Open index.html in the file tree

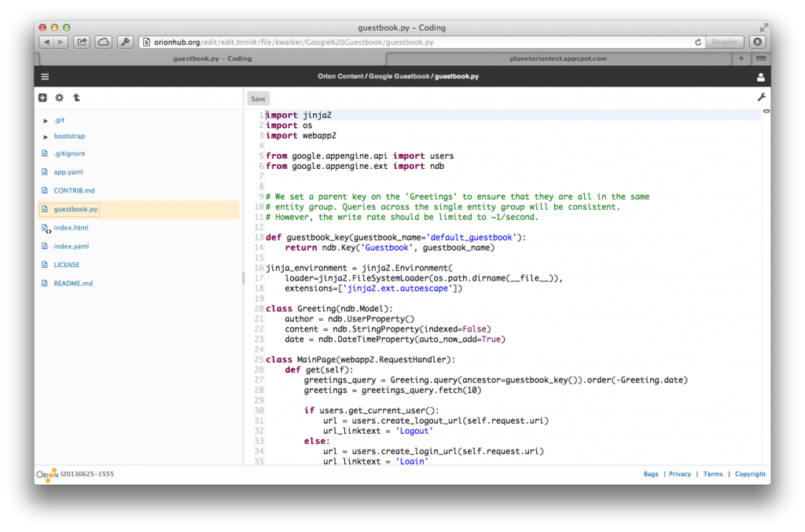71,228
